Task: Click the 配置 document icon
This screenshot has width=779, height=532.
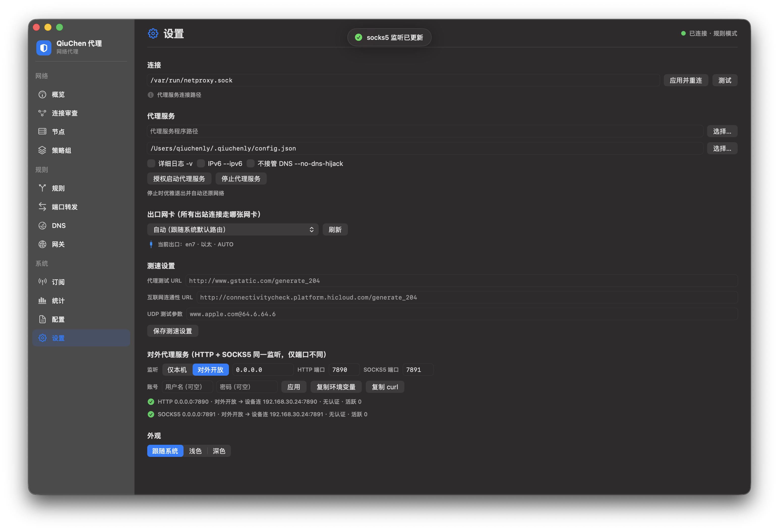Action: tap(42, 319)
